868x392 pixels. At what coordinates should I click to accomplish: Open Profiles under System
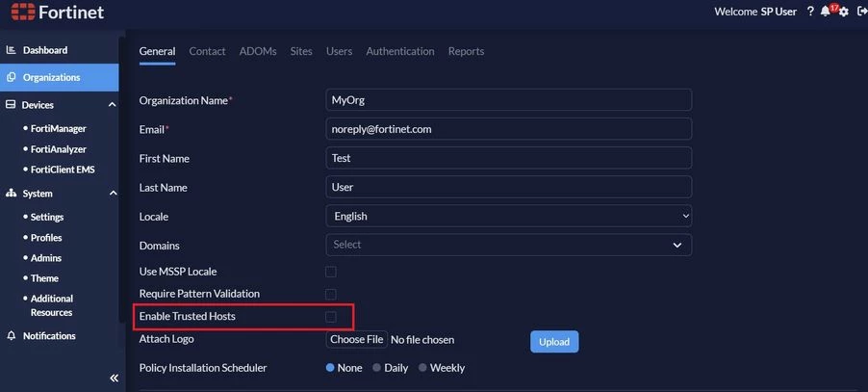click(46, 238)
